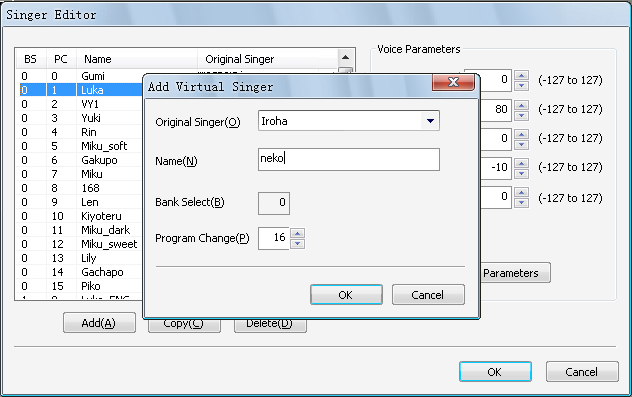Click the BS column header

[31, 59]
